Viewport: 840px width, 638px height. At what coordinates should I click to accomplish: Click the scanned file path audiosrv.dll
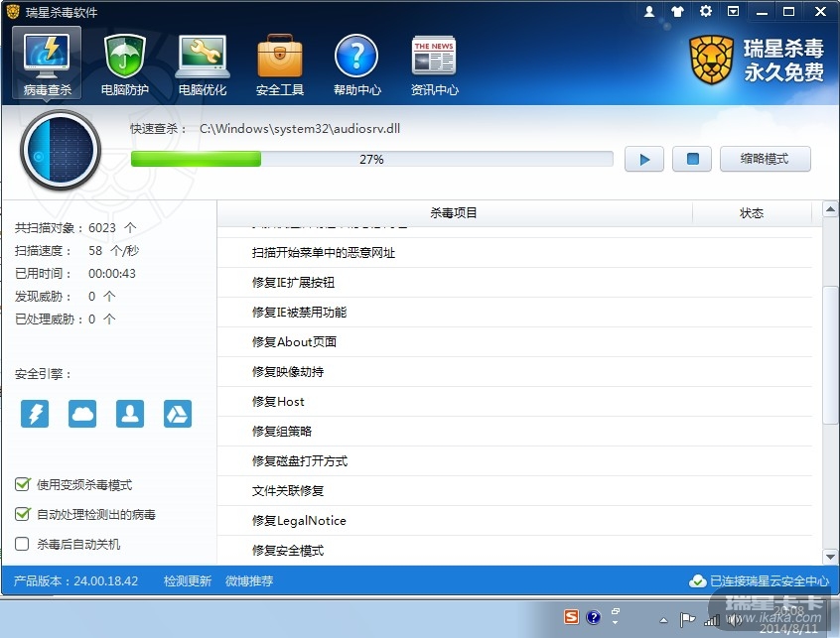(x=300, y=128)
